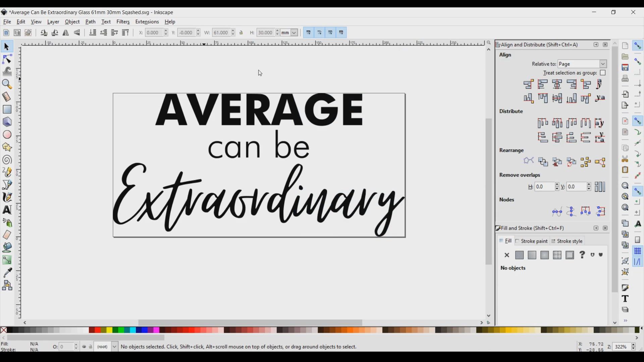
Task: Pick the Spiral drawing tool
Action: [7, 160]
